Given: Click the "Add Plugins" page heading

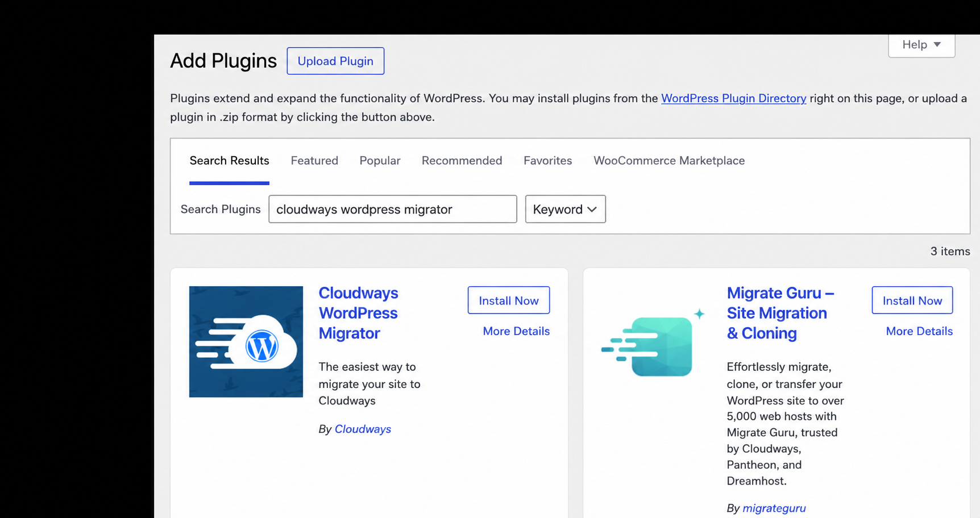Looking at the screenshot, I should coord(223,61).
